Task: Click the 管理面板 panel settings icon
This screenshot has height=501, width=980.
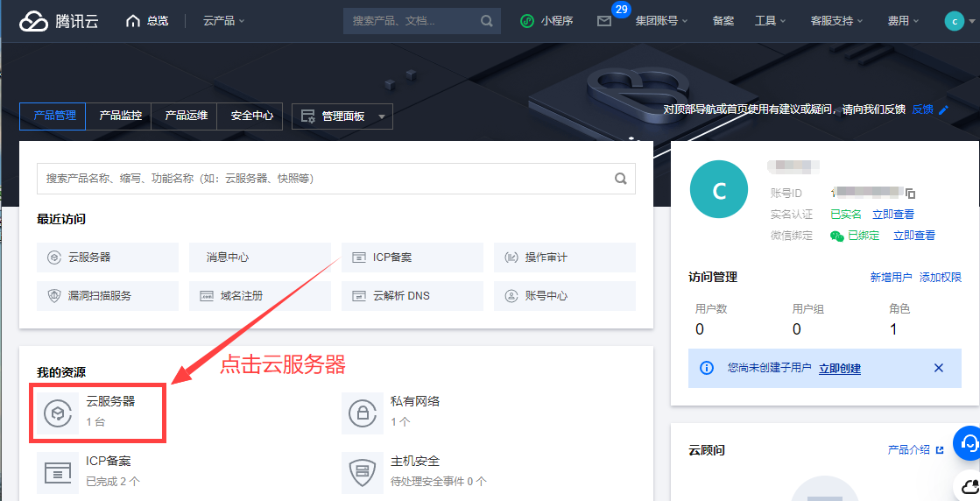Action: click(308, 116)
